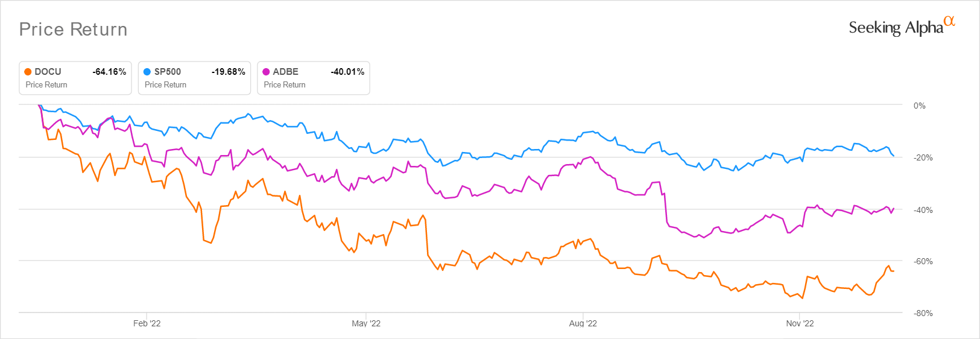Click the -80% y-axis label
Image resolution: width=980 pixels, height=339 pixels.
click(x=923, y=313)
